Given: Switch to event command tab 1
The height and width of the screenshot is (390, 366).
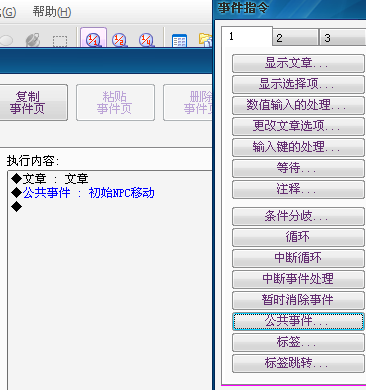Looking at the screenshot, I should point(247,36).
